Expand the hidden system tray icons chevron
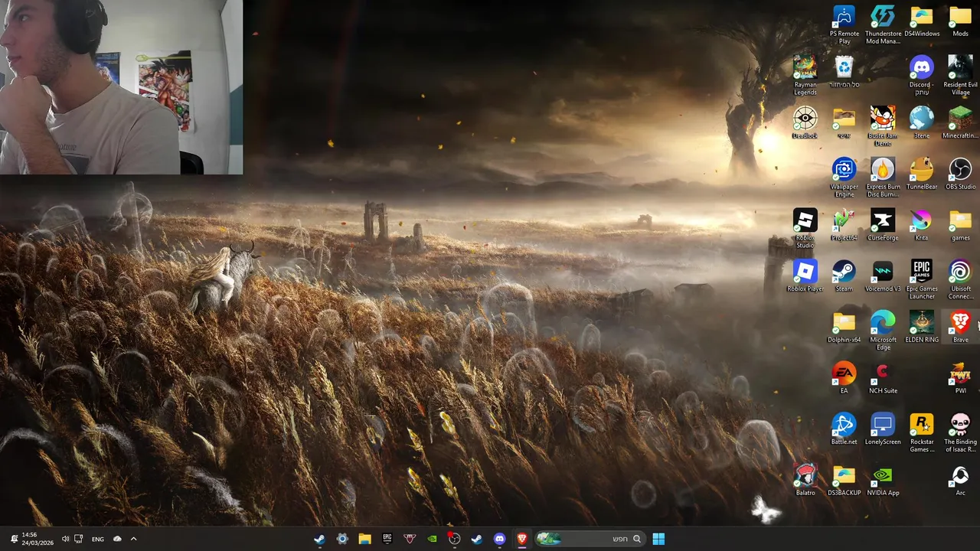The width and height of the screenshot is (980, 551). 133,539
